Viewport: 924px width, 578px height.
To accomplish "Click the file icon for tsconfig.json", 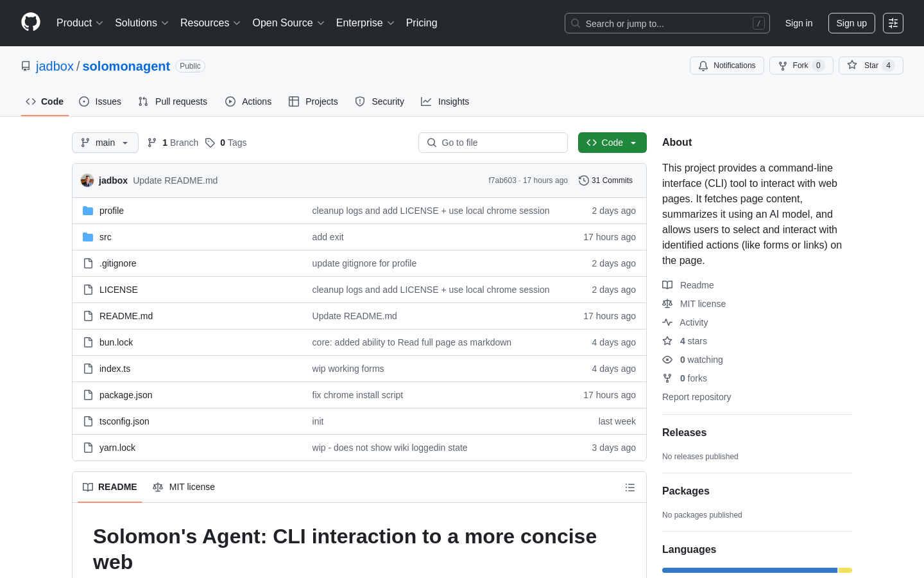I will click(88, 421).
